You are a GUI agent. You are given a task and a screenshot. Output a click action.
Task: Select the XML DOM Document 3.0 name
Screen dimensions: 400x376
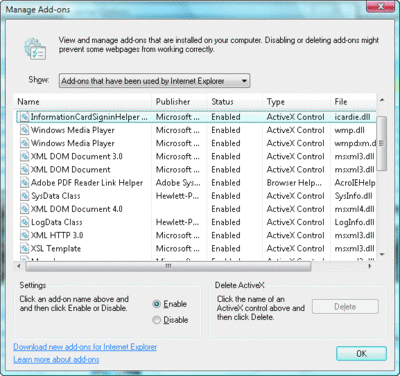pyautogui.click(x=77, y=156)
